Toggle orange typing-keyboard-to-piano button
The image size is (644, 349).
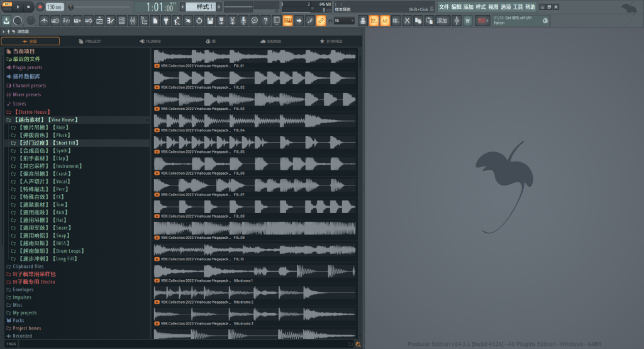(288, 21)
